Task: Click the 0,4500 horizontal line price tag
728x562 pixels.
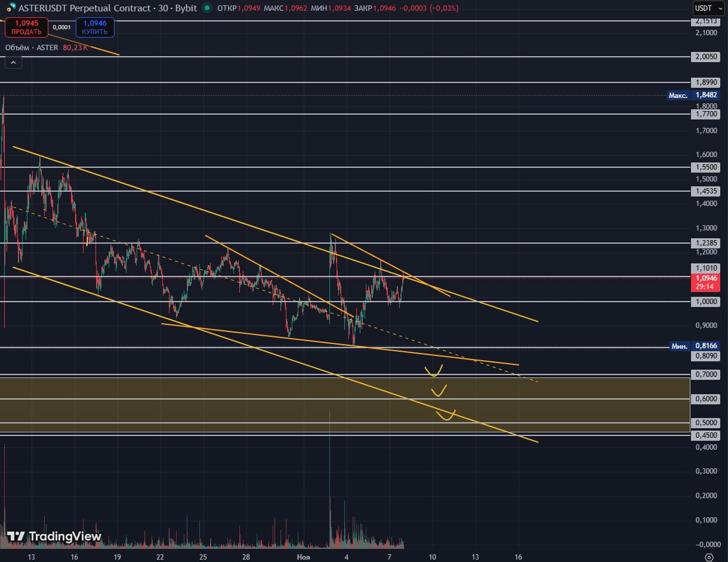Action: 706,435
